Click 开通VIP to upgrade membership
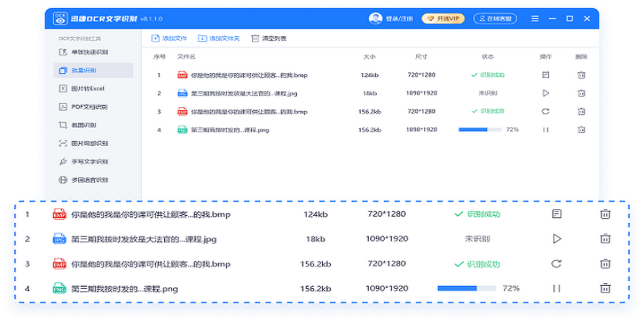This screenshot has height=322, width=644. click(x=443, y=18)
